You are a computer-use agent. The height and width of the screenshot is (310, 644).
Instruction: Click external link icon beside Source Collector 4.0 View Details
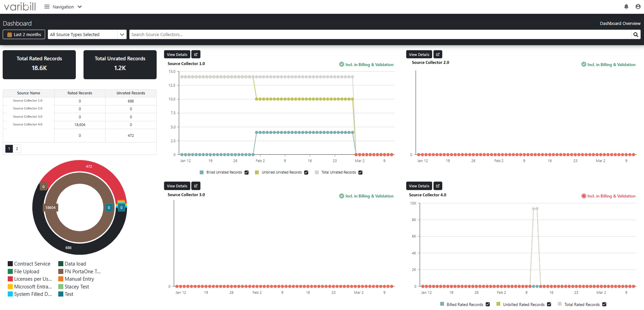point(438,186)
